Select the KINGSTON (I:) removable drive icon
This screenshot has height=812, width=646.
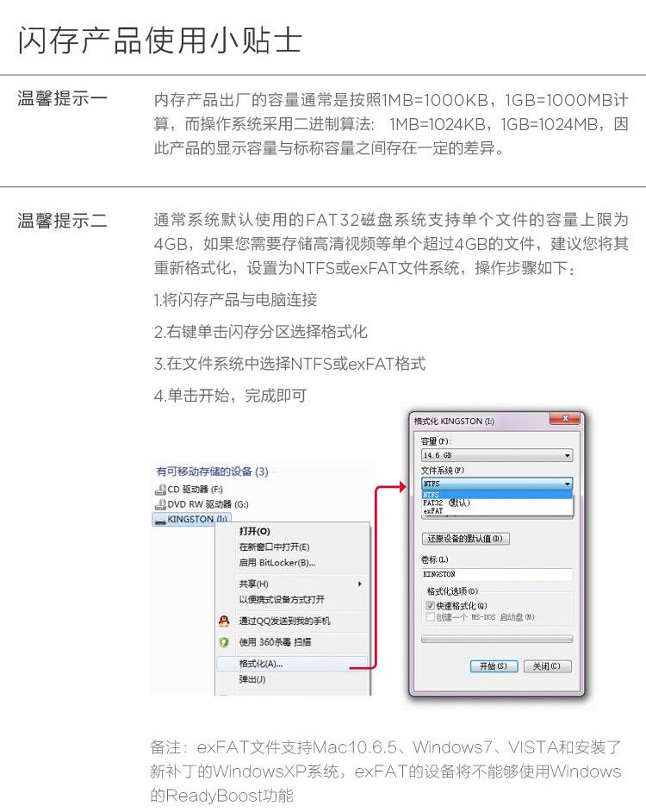160,520
